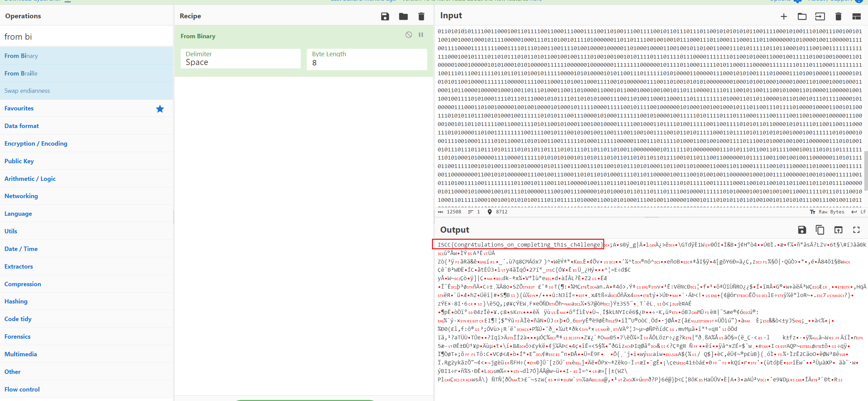Screen dimensions: 868x401
Task: Reset the pane layout icon
Action: (x=856, y=16)
